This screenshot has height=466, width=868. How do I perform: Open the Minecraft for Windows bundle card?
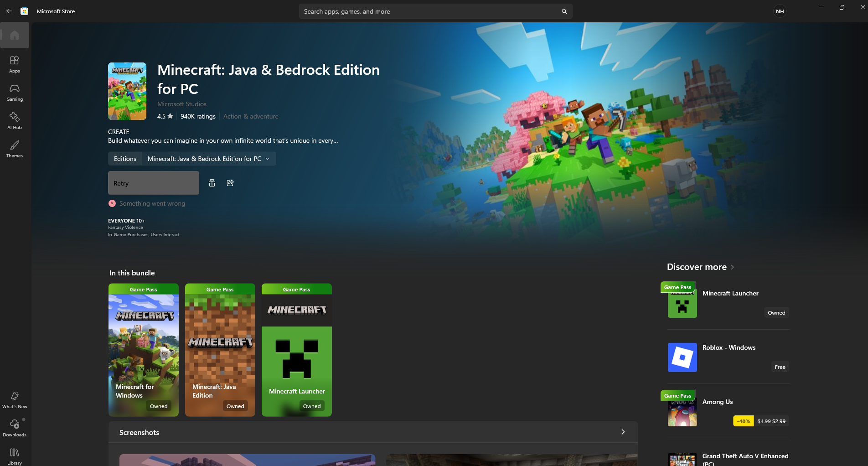[x=144, y=350]
